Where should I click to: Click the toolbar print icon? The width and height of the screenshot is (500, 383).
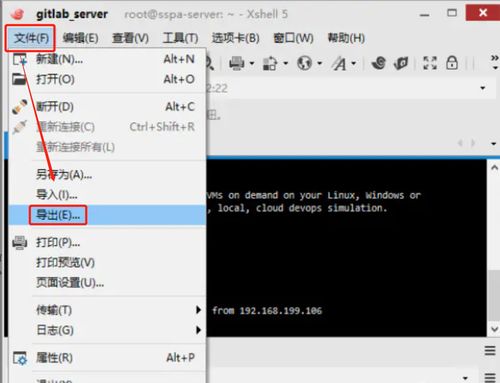coord(237,63)
